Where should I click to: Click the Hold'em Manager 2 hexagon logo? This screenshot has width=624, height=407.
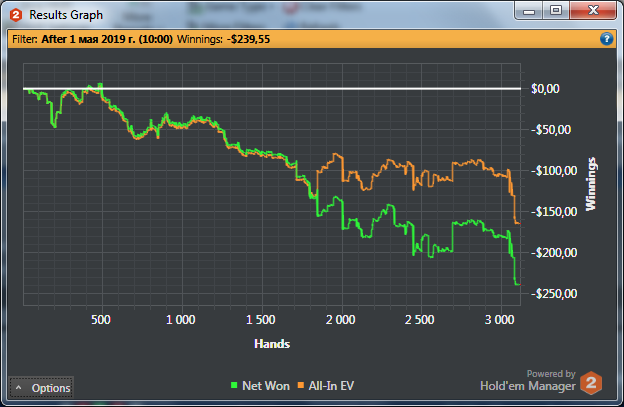pos(591,383)
